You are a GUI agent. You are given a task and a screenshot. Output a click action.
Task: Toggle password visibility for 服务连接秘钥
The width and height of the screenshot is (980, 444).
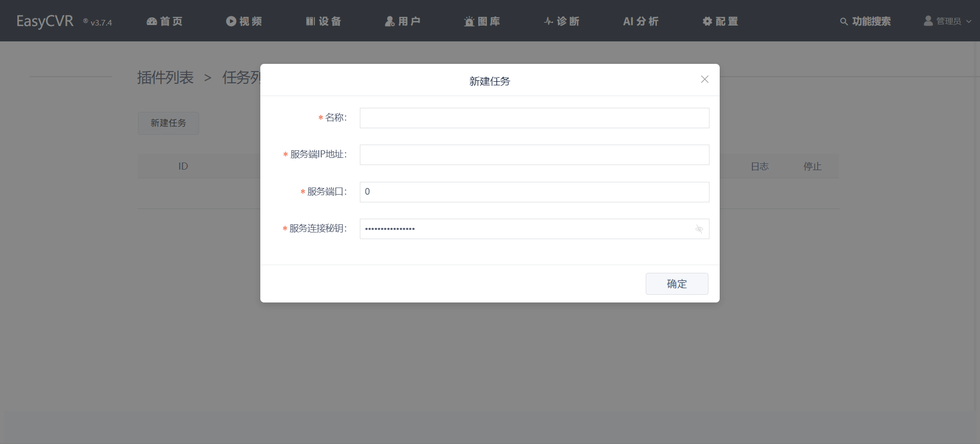pos(699,229)
